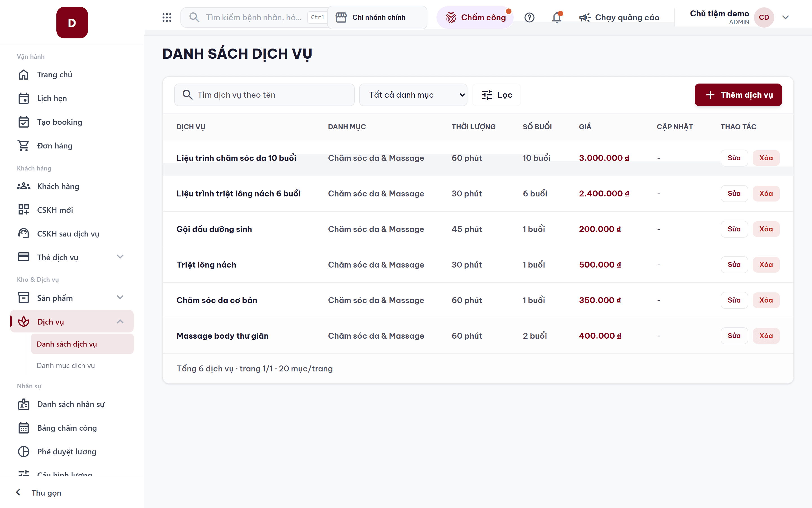Image resolution: width=812 pixels, height=508 pixels.
Task: Collapse sidebar with Thu gọn
Action: [39, 492]
